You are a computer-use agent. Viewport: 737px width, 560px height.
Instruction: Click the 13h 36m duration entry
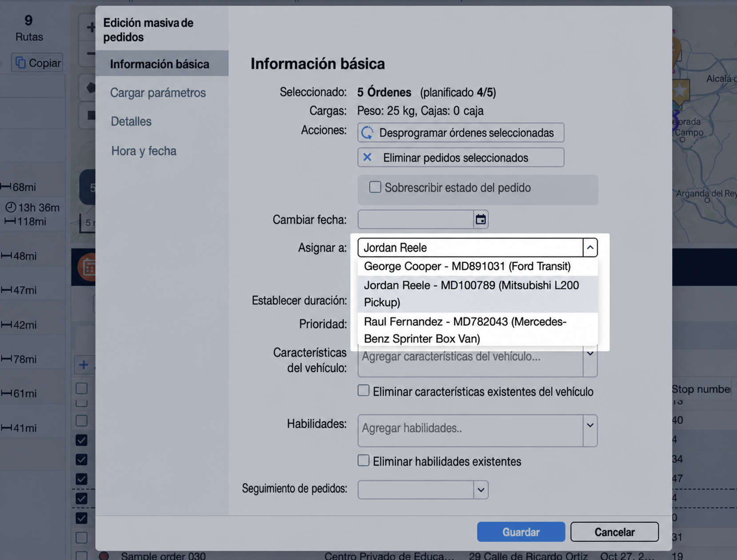click(x=33, y=208)
